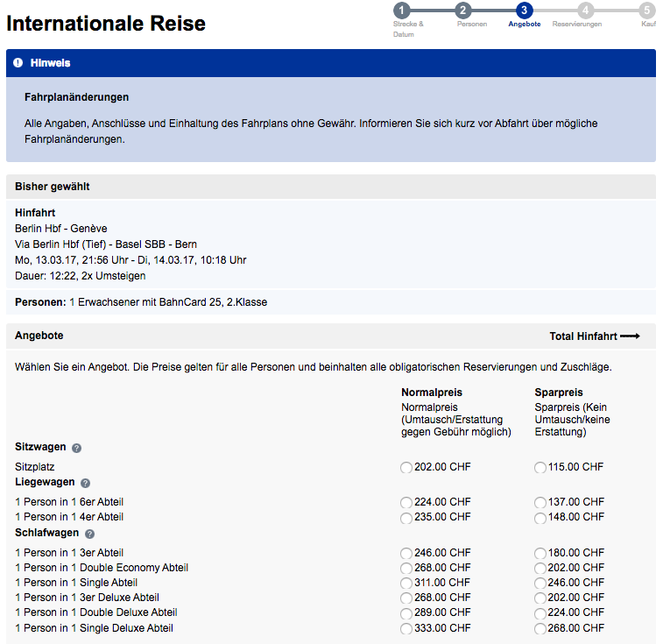Choose 4er Abteil Normalpreis 235.00 CHF
This screenshot has height=644, width=663.
[x=406, y=518]
